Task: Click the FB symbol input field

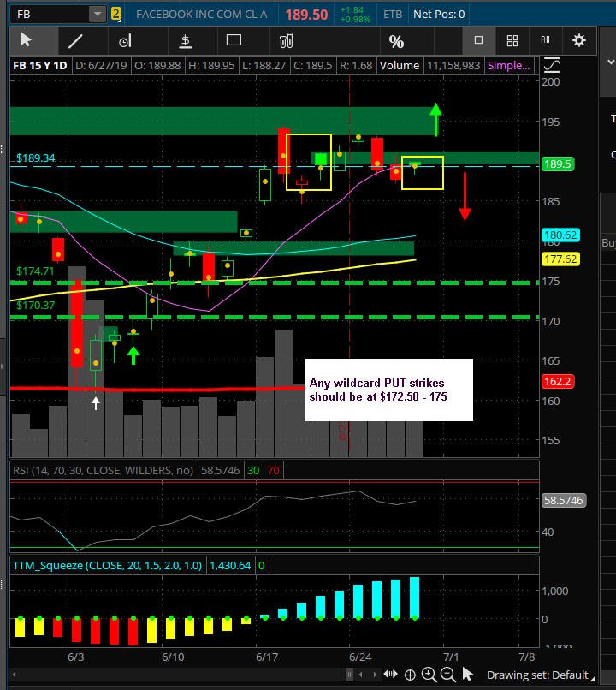Action: click(50, 14)
